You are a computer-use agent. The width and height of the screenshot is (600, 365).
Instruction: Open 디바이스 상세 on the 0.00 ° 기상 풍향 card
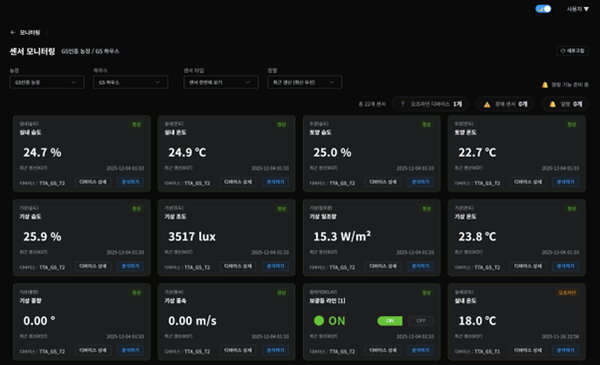pos(93,350)
